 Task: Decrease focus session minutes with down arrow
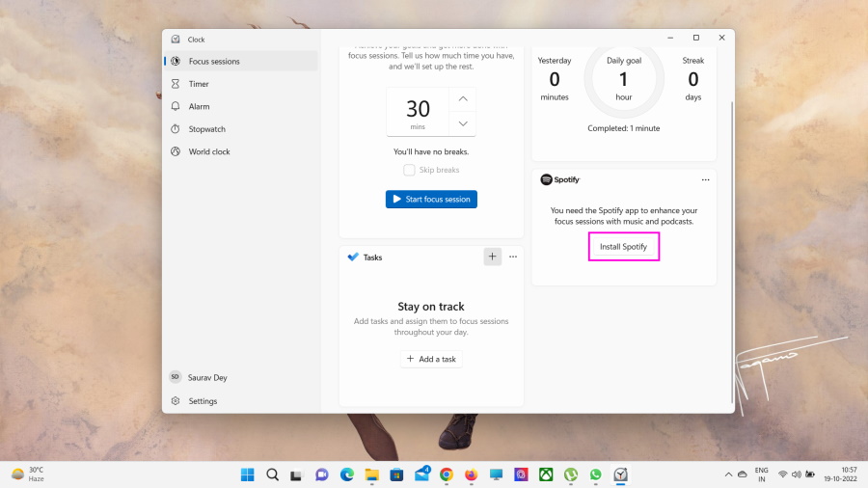tap(463, 123)
